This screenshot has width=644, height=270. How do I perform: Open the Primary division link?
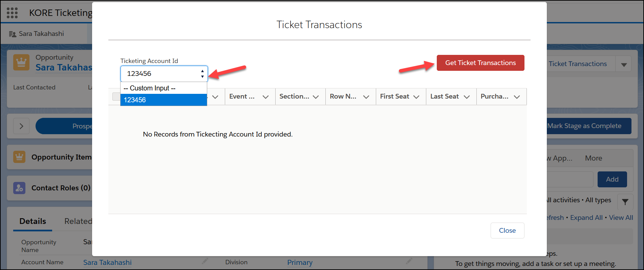pyautogui.click(x=300, y=263)
